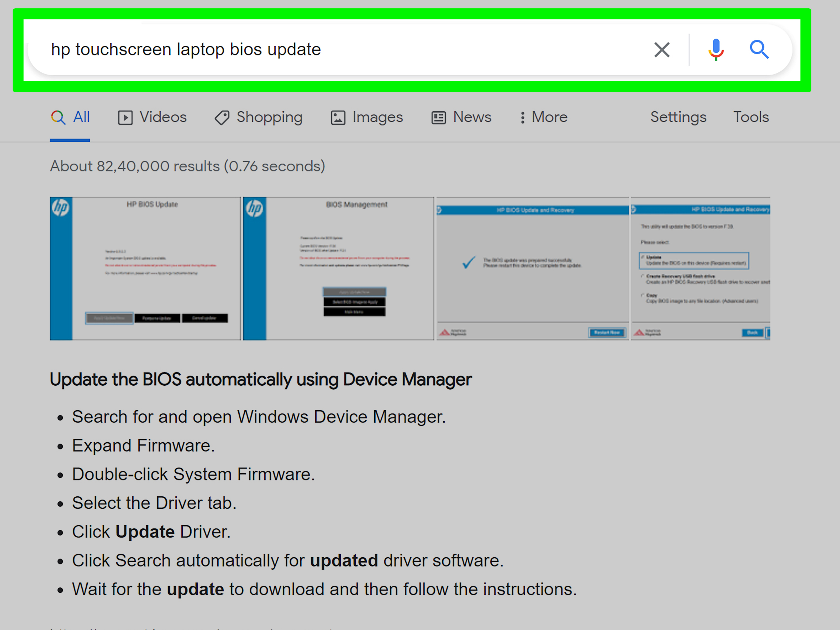Image resolution: width=840 pixels, height=630 pixels.
Task: Switch to the Videos results tab
Action: [163, 117]
